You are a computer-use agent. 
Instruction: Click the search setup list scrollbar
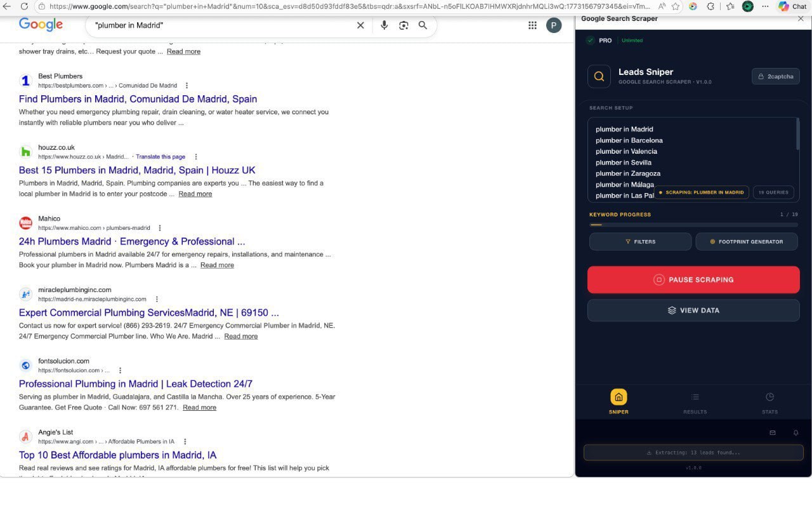click(x=797, y=134)
